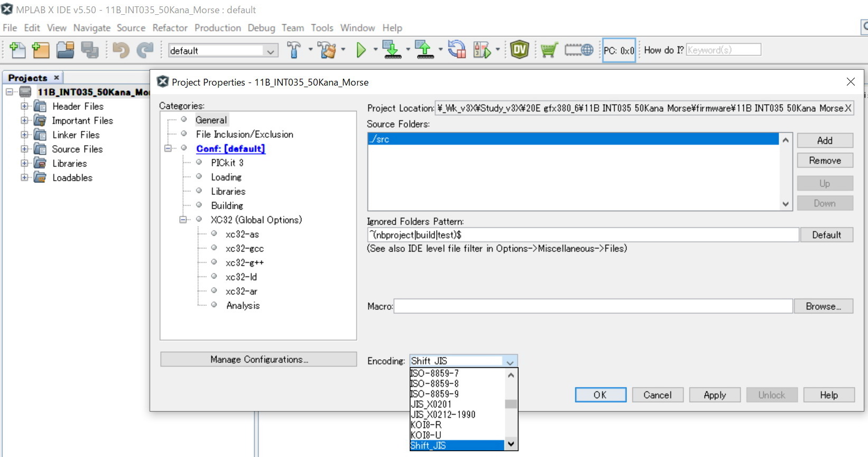Choose JIS_X0201 in encoding list
The width and height of the screenshot is (868, 457).
point(457,404)
